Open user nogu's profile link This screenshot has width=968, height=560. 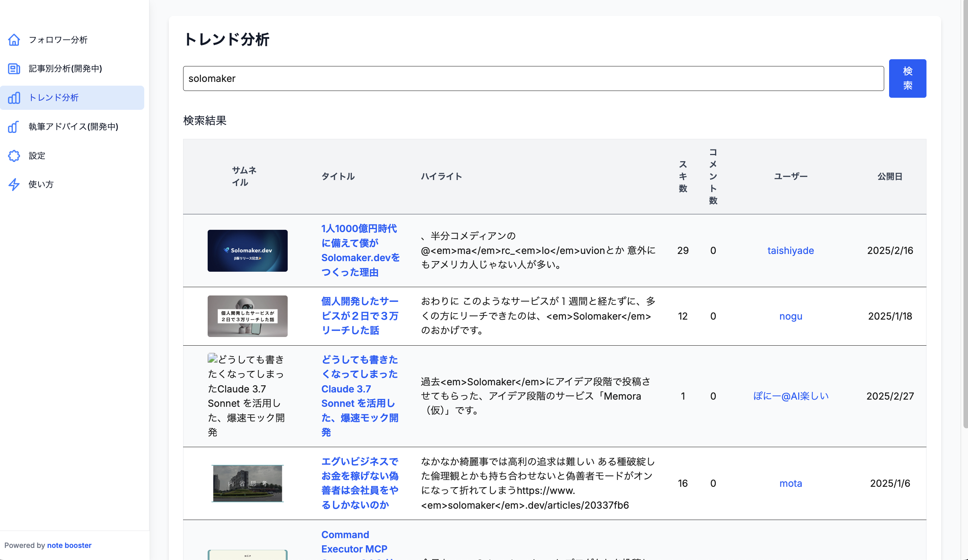pyautogui.click(x=790, y=316)
